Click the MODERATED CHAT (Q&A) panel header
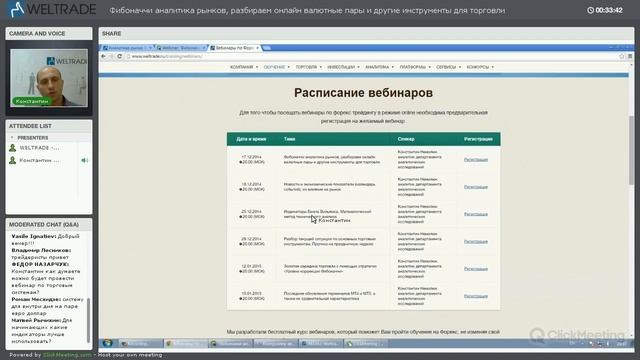The width and height of the screenshot is (640, 360). point(49,224)
